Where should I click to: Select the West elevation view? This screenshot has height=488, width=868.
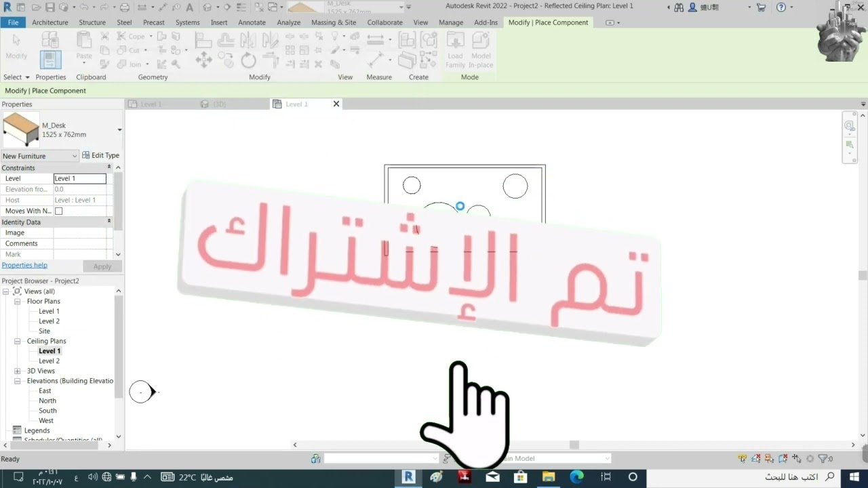click(x=46, y=421)
